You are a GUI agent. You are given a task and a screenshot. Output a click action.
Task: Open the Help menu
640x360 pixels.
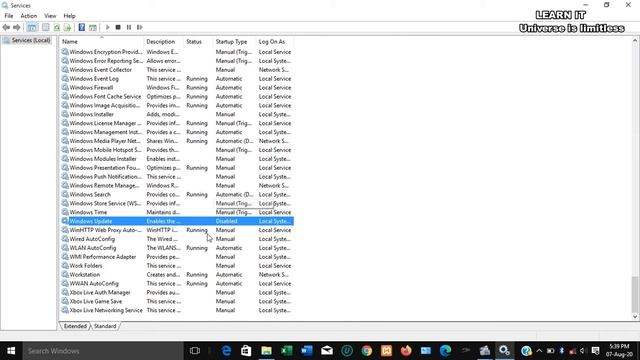(69, 16)
